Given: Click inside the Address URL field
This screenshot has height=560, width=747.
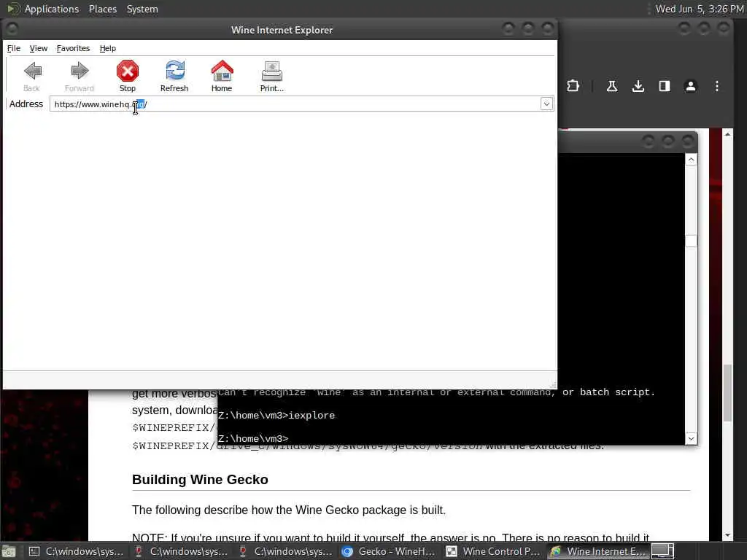Looking at the screenshot, I should 295,104.
